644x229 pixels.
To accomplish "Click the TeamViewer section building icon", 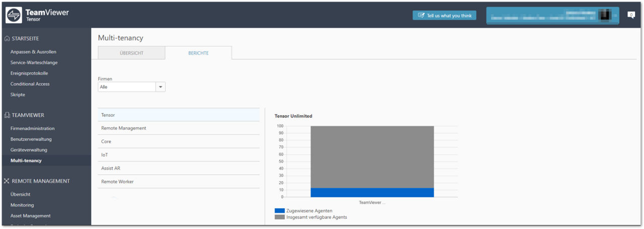I will click(x=7, y=115).
